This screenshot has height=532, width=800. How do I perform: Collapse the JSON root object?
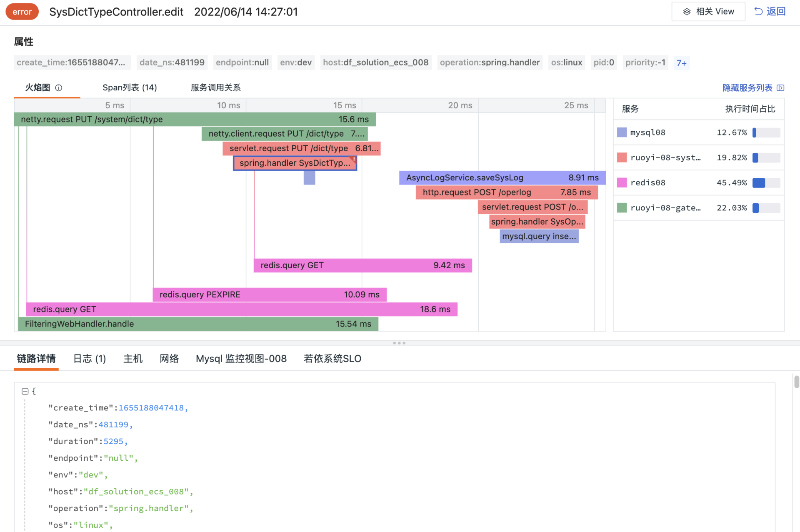[25, 391]
